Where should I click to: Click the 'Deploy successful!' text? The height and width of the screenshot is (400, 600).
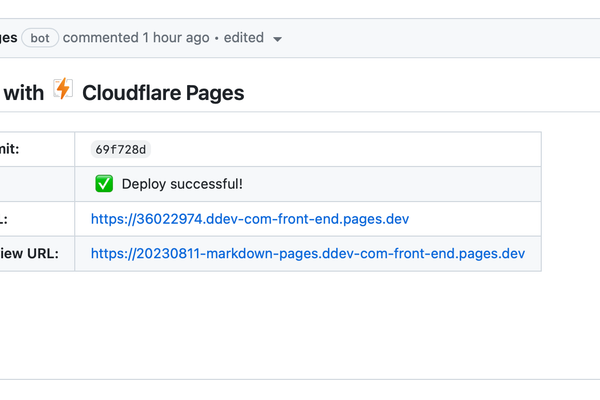(182, 184)
